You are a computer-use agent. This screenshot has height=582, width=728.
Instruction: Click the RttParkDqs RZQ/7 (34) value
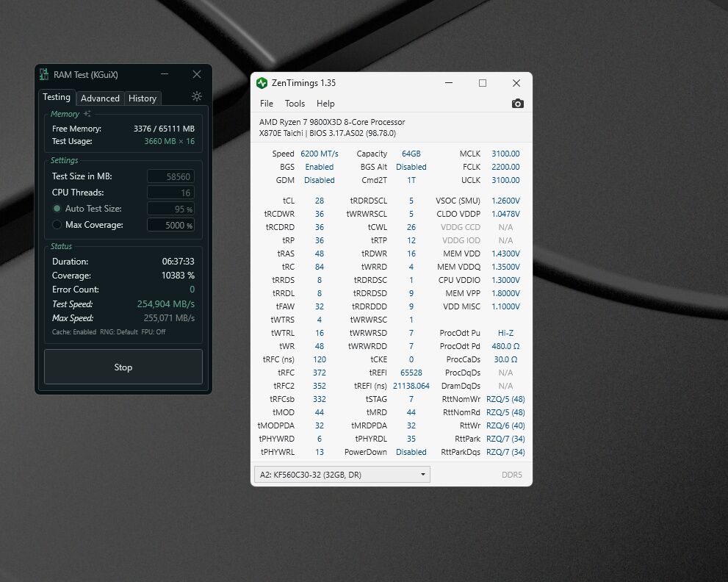(x=505, y=452)
